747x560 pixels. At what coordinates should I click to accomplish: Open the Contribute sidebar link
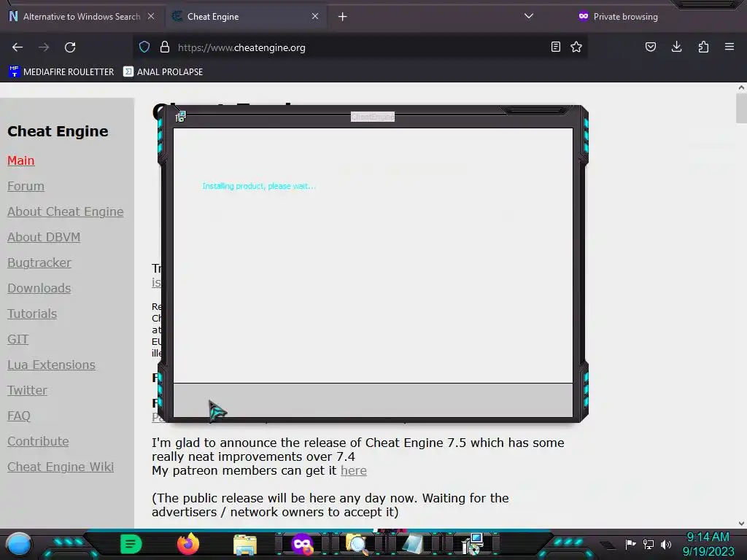(x=38, y=441)
